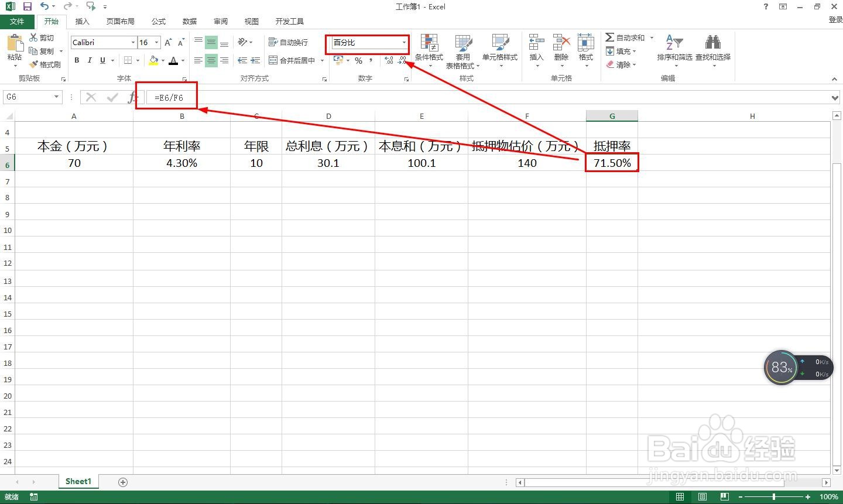Image resolution: width=843 pixels, height=504 pixels.
Task: Click the Increase Indent icon
Action: (x=255, y=60)
